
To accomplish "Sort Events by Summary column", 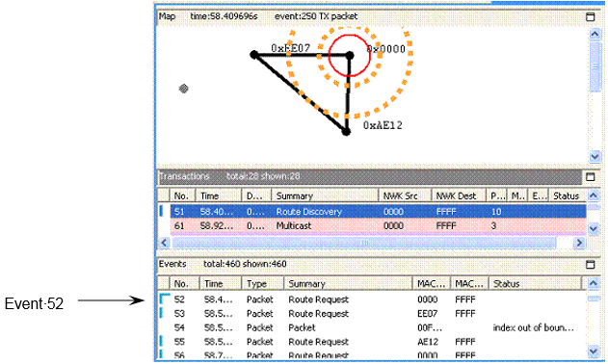I will [x=348, y=284].
